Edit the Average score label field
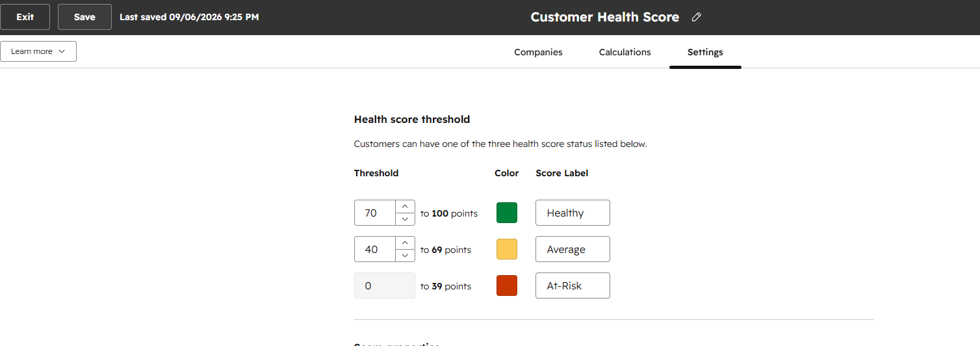 (x=573, y=249)
